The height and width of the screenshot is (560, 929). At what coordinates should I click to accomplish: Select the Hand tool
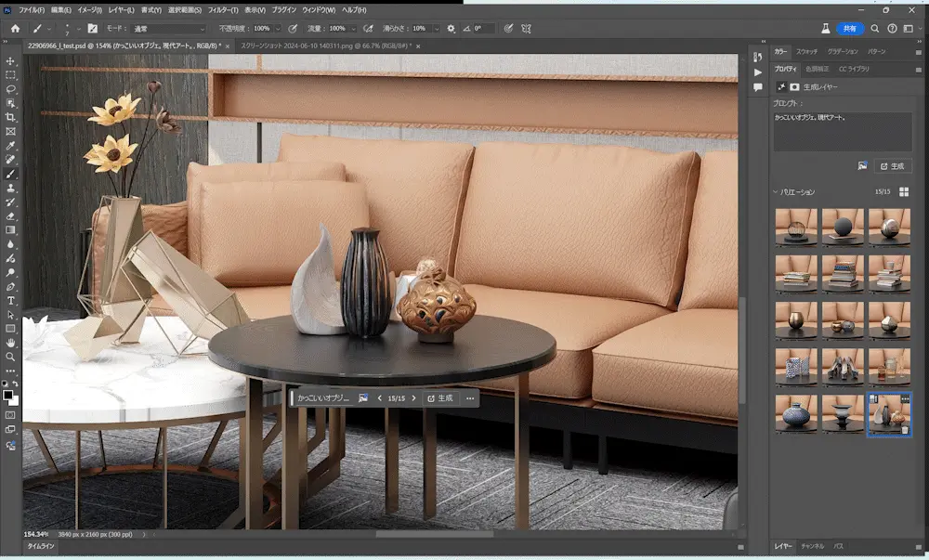point(10,343)
